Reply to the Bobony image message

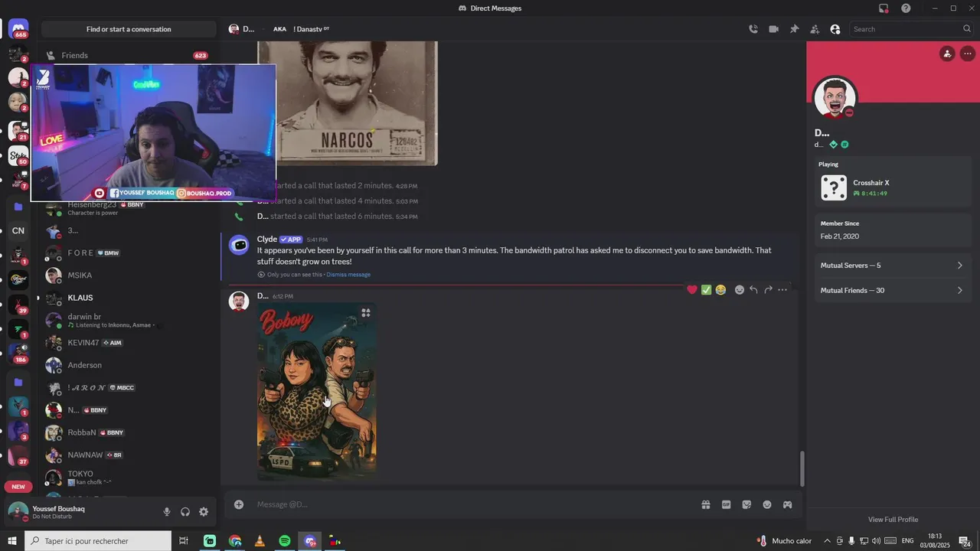pos(753,290)
